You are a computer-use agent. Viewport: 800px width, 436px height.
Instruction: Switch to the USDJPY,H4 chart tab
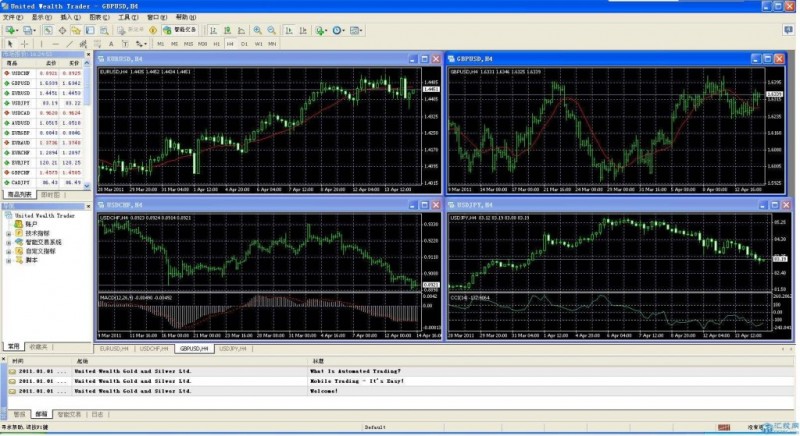pyautogui.click(x=233, y=349)
